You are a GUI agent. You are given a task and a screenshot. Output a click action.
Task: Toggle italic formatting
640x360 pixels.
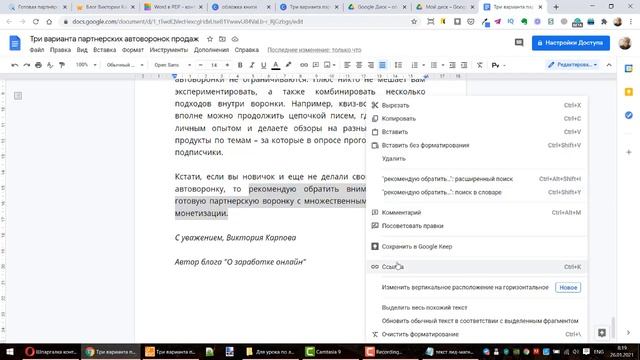[252, 65]
